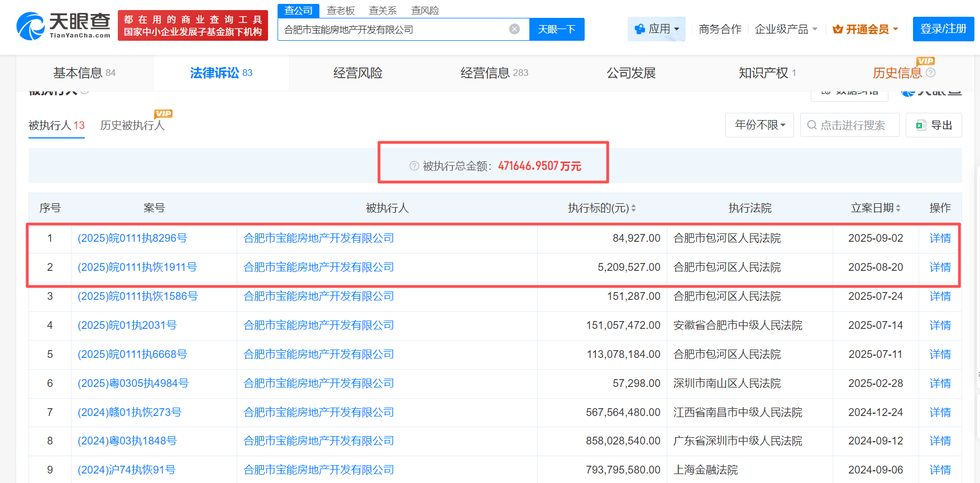Screen dimensions: 980x483
Task: Clear the search box text
Action: click(514, 29)
